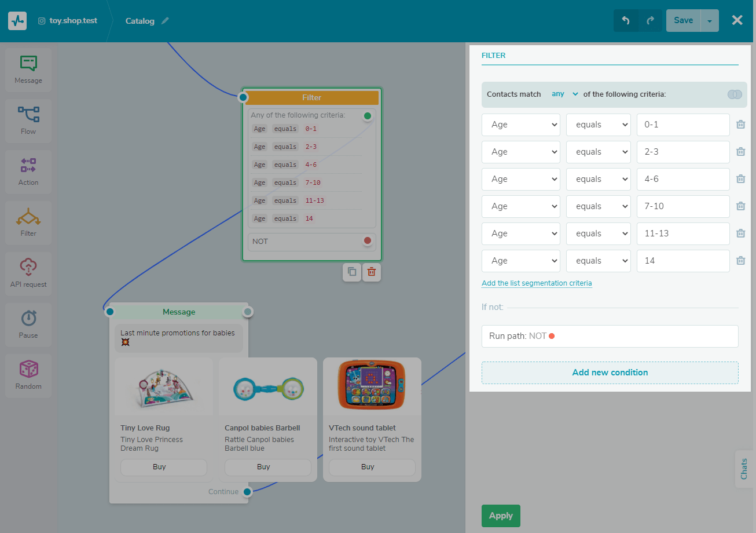Select the Filter block tool
Image resolution: width=756 pixels, height=533 pixels.
tap(28, 222)
